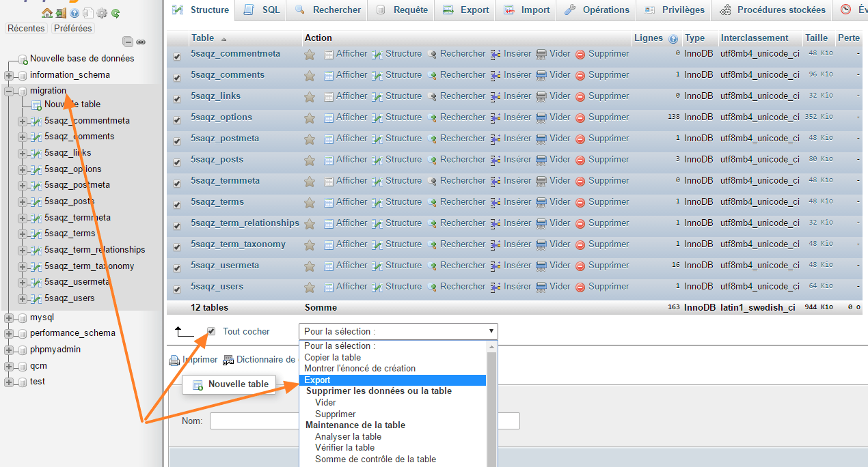This screenshot has height=467, width=868.
Task: Click the log out door icon
Action: (x=61, y=13)
